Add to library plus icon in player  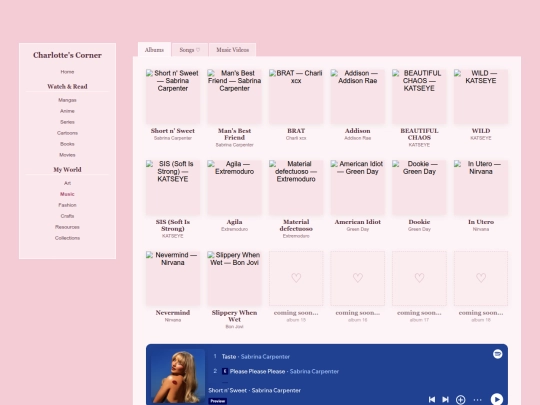coord(460,399)
